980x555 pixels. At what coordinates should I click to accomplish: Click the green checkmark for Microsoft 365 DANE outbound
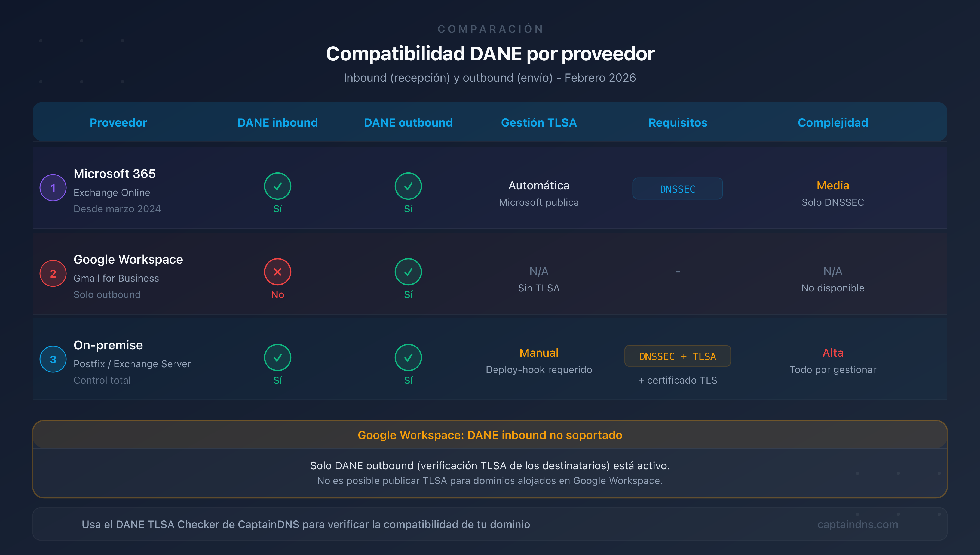[x=408, y=186]
